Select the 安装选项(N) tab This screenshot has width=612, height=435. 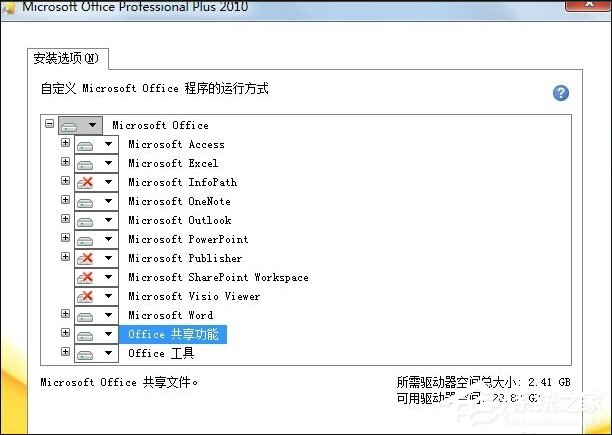pos(67,59)
